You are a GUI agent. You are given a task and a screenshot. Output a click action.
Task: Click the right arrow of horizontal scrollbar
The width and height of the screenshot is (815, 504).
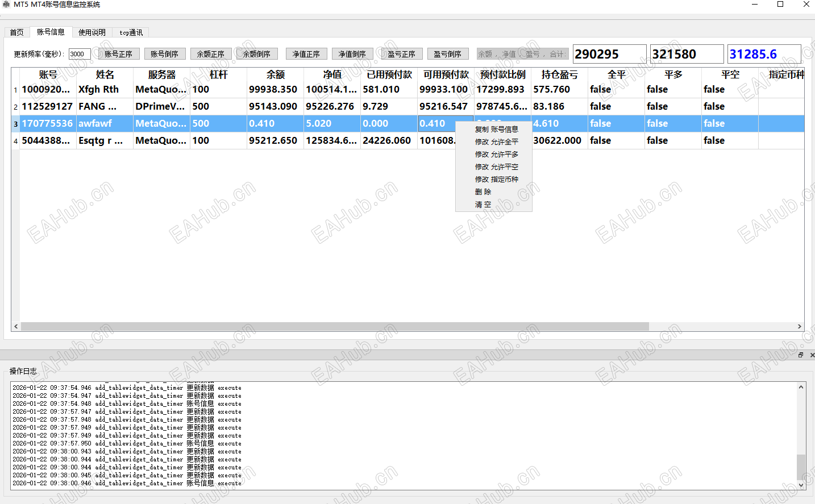pyautogui.click(x=800, y=326)
